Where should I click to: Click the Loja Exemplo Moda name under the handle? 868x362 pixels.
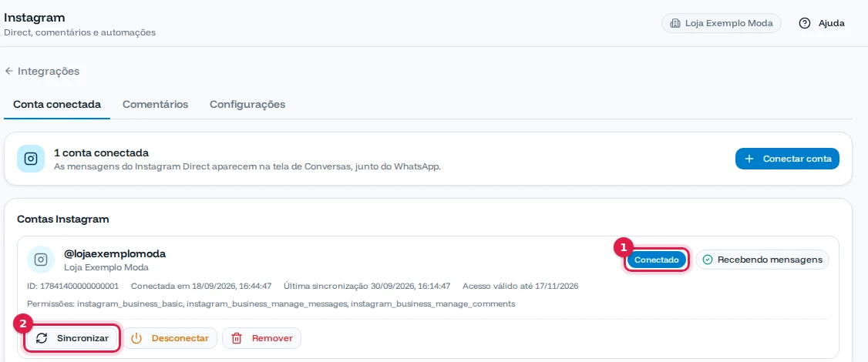[106, 267]
